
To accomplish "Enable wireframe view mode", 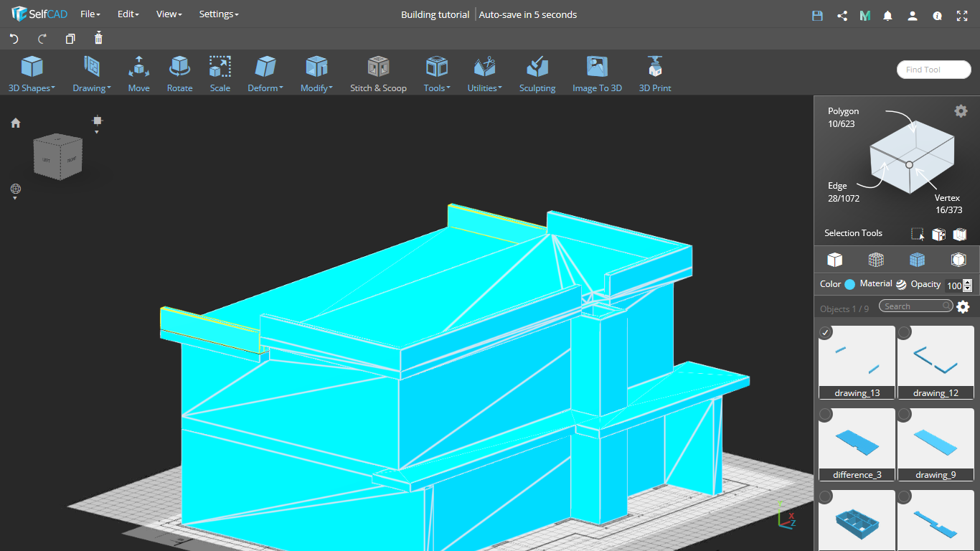I will tap(875, 259).
